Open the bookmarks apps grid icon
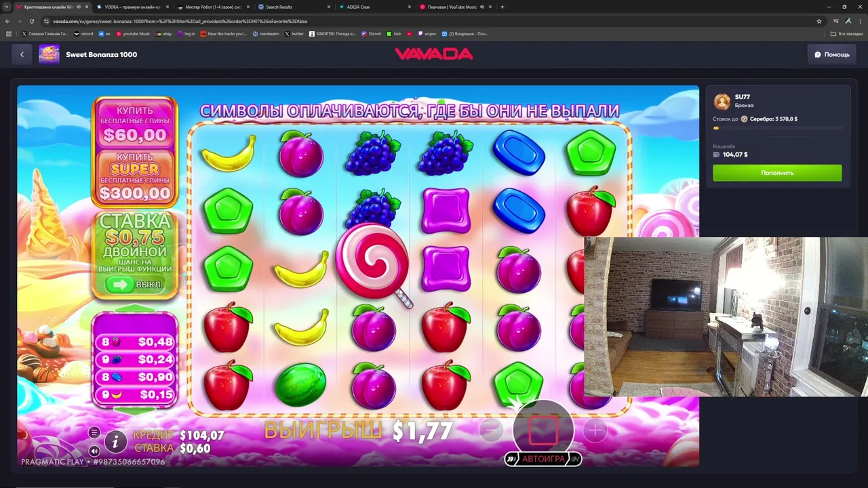This screenshot has height=488, width=868. [x=8, y=34]
